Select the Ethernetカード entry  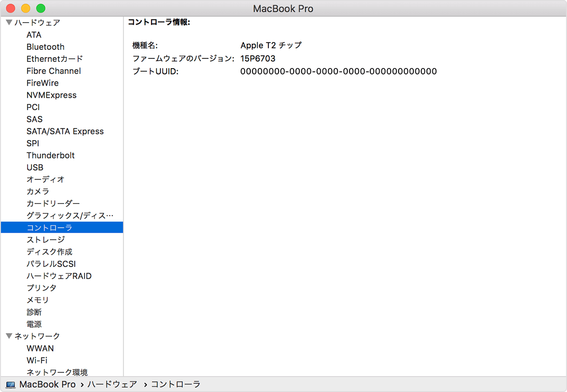pyautogui.click(x=54, y=59)
